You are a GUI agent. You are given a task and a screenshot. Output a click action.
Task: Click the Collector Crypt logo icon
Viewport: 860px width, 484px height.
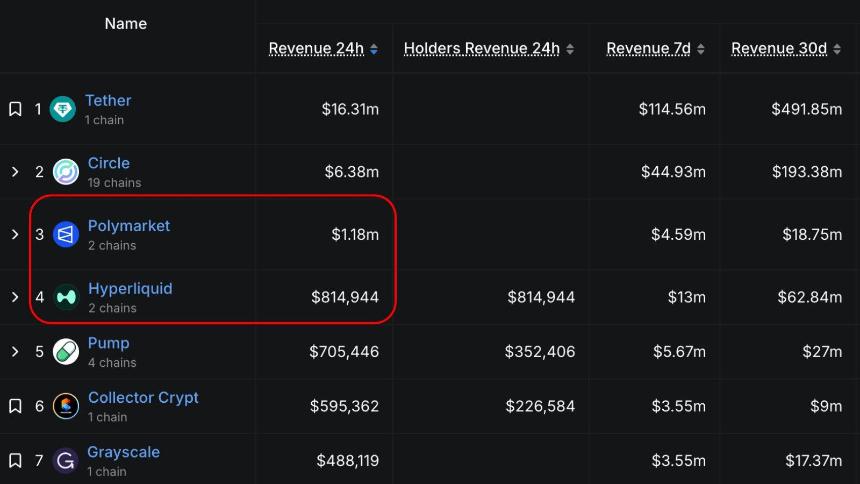click(x=66, y=406)
